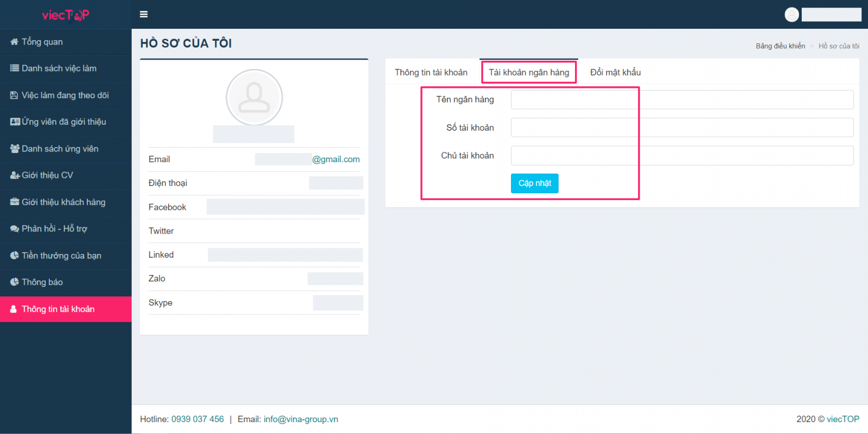
Task: Click the list icon beside Danh sách việc làm
Action: (x=15, y=68)
